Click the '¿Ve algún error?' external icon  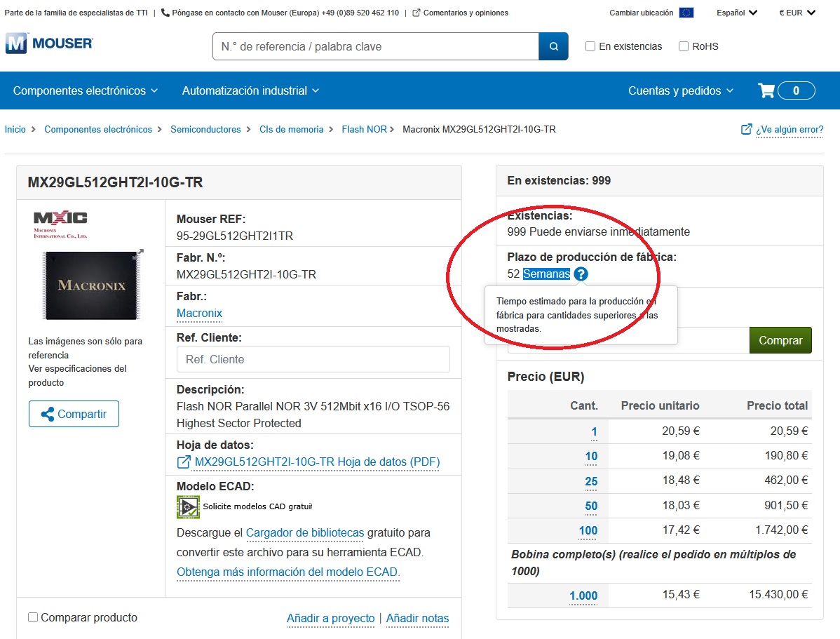tap(746, 129)
